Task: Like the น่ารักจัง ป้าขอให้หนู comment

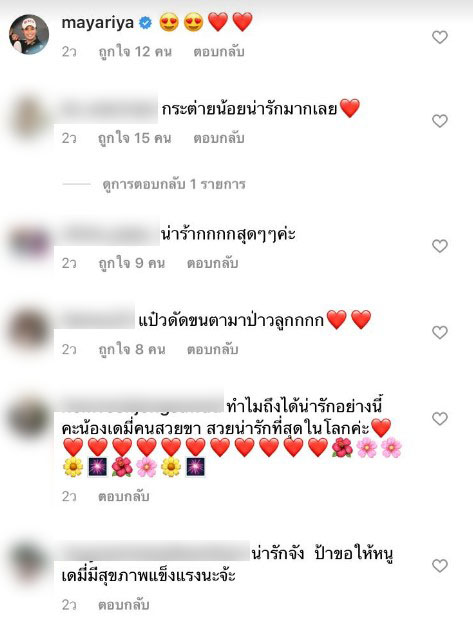Action: (x=440, y=566)
